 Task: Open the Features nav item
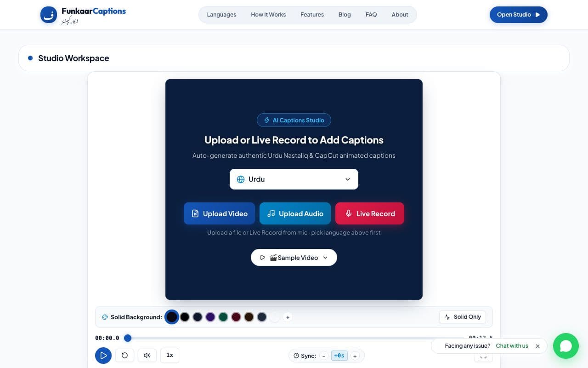point(312,15)
